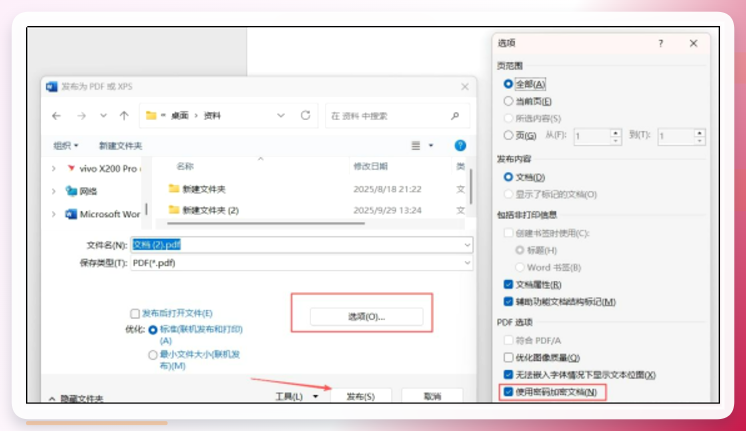Select 当前页(E) radio button
This screenshot has width=746, height=431.
pyautogui.click(x=508, y=101)
